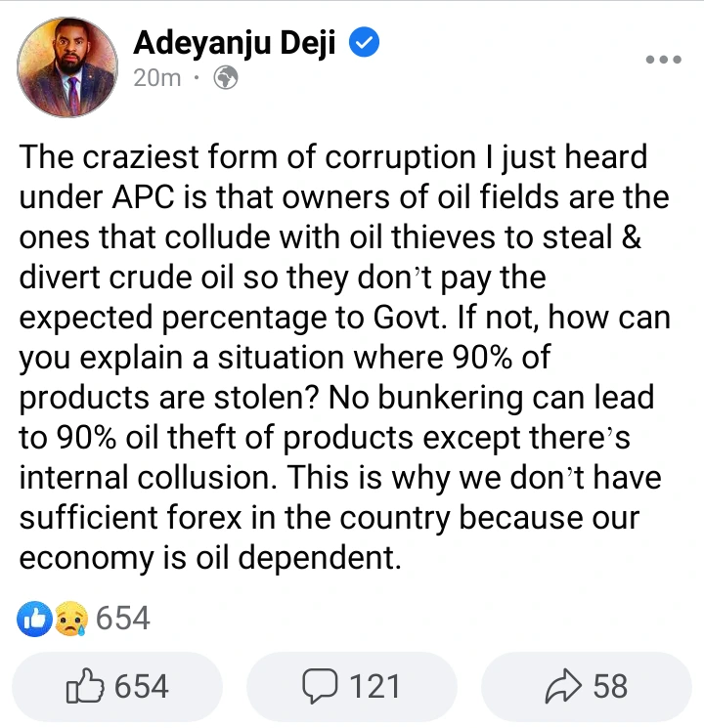This screenshot has width=704, height=728.
Task: Click the 58 shares count
Action: [x=610, y=686]
